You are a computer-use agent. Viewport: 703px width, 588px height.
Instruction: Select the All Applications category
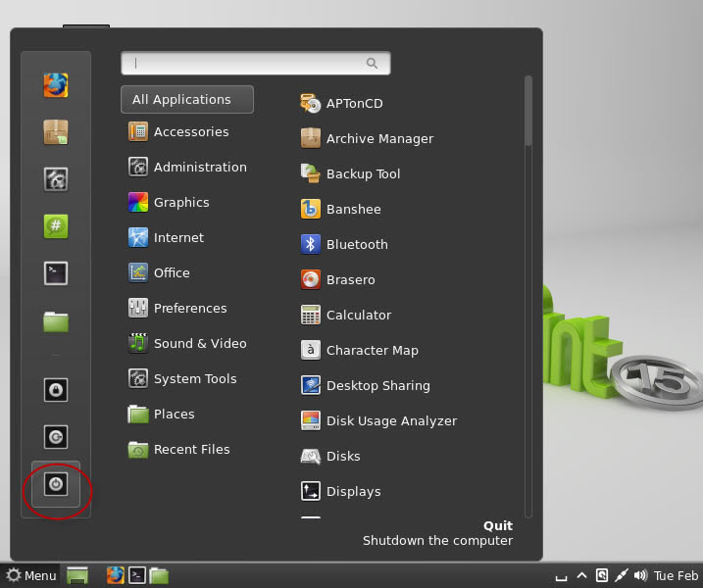[x=187, y=100]
